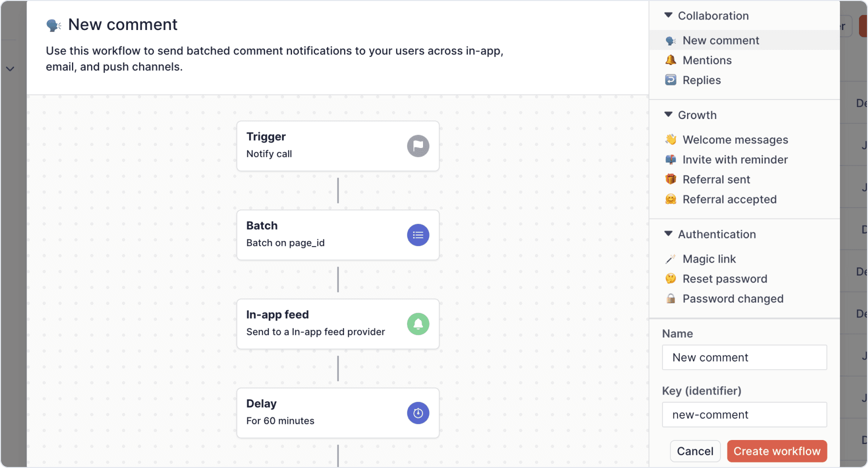
Task: Click the In-app feed bell icon
Action: (418, 324)
